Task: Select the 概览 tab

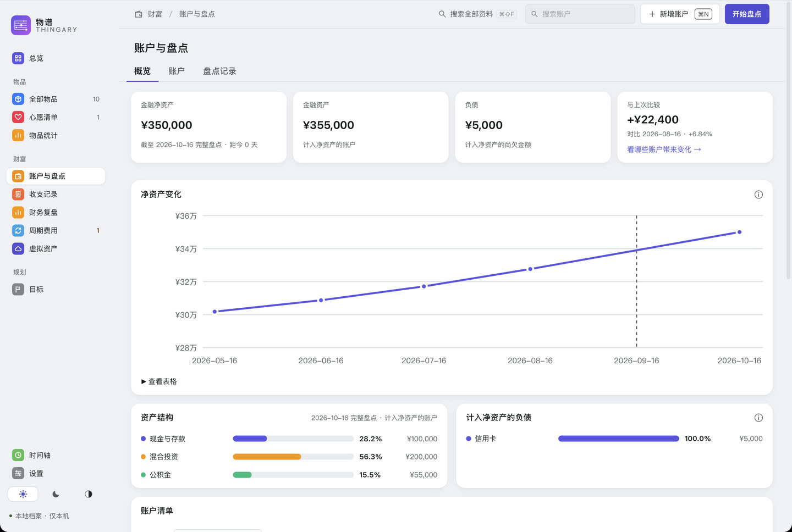Action: pyautogui.click(x=142, y=71)
